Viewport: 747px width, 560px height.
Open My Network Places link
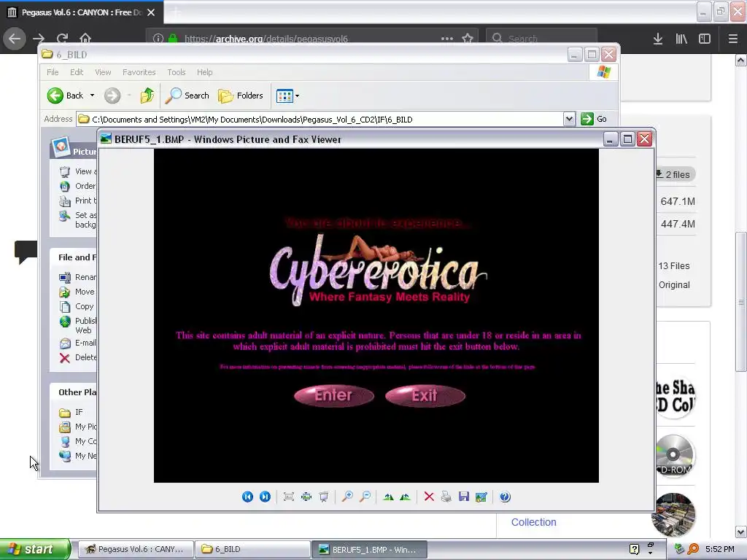(x=77, y=456)
